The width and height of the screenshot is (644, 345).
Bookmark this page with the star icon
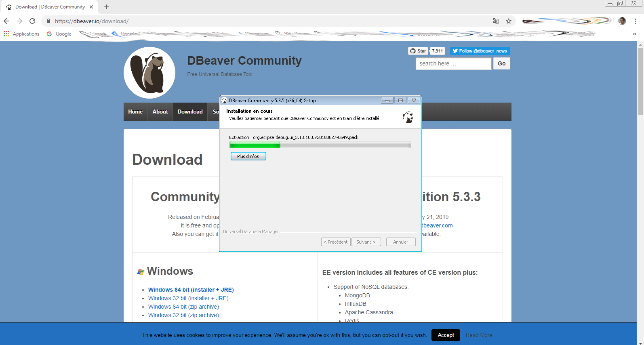pyautogui.click(x=509, y=21)
